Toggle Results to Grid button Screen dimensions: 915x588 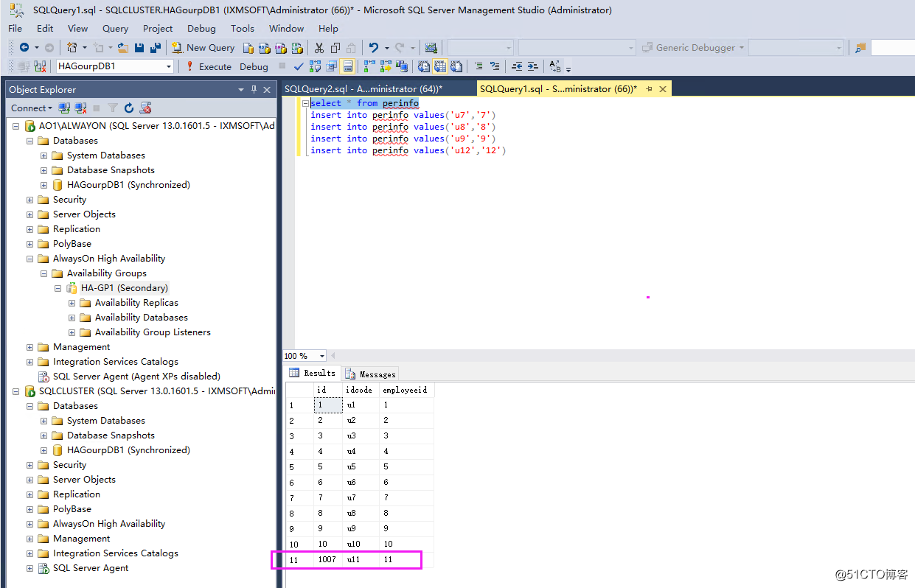440,66
